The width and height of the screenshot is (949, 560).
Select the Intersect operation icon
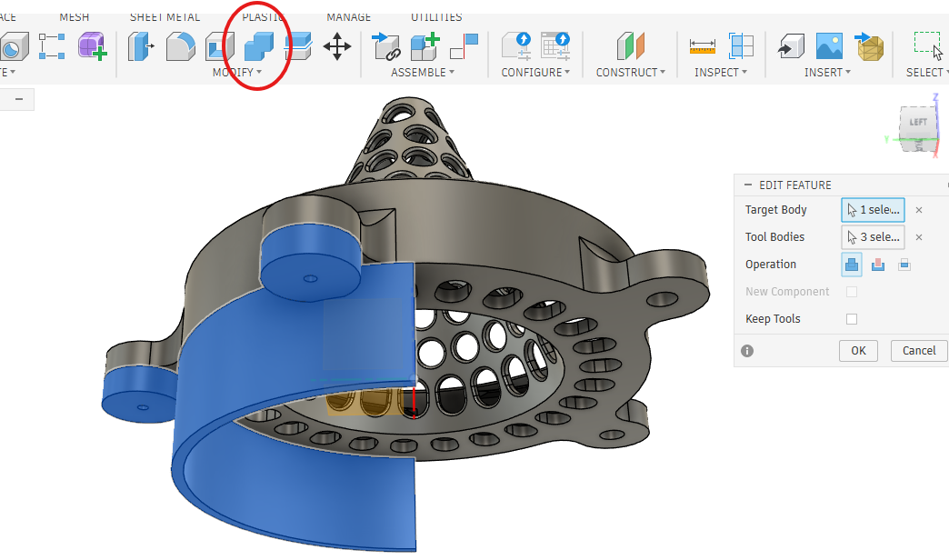point(904,265)
